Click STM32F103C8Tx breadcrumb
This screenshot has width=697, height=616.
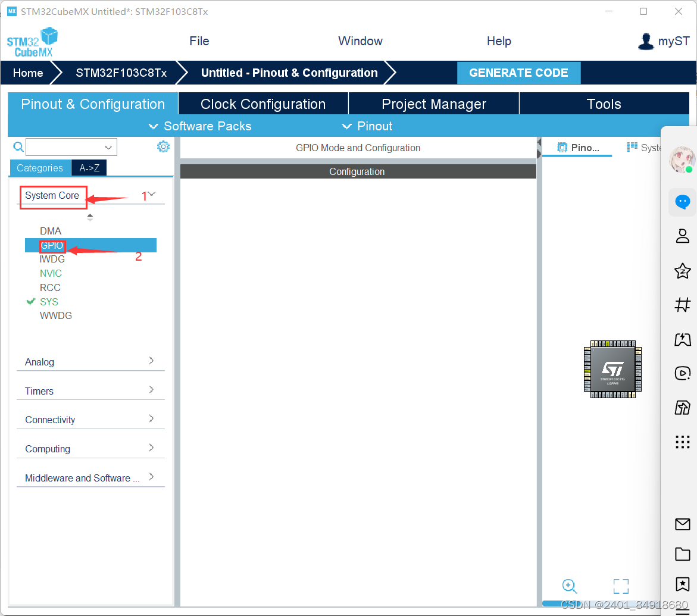click(x=121, y=73)
